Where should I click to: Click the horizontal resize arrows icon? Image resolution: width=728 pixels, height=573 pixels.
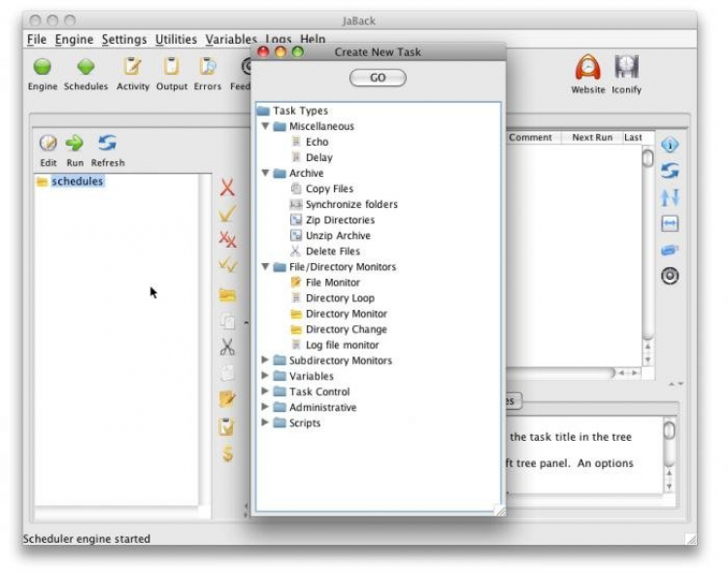(670, 223)
